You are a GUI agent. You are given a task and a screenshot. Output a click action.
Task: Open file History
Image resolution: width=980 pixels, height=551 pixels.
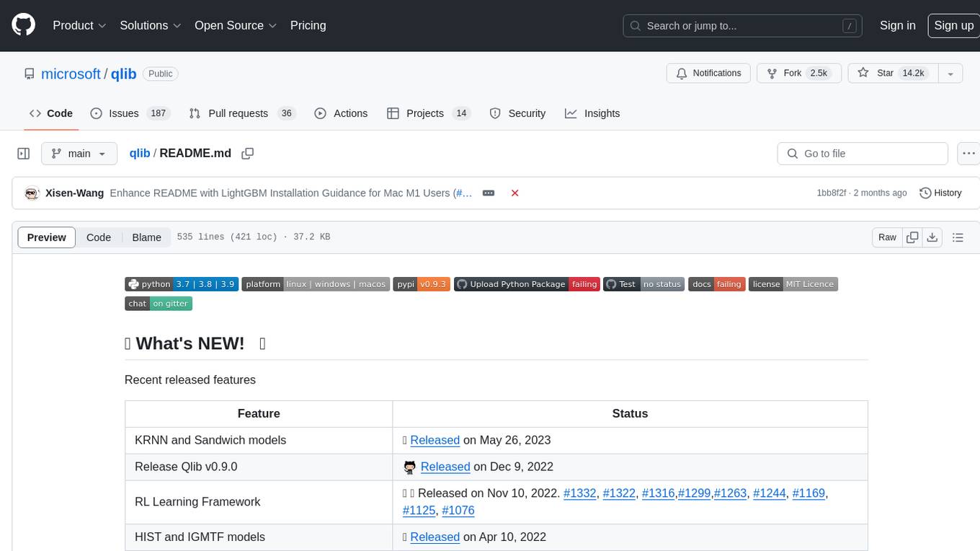[941, 193]
